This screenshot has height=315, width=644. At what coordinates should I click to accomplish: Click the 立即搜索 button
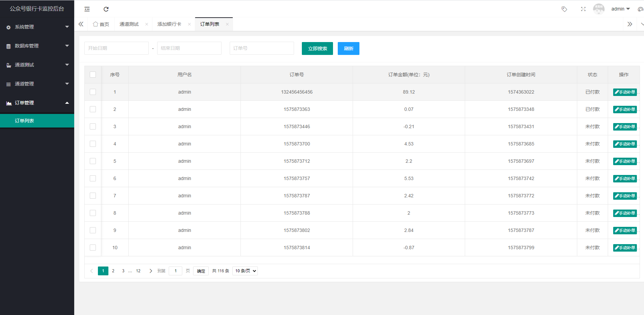[x=317, y=48]
